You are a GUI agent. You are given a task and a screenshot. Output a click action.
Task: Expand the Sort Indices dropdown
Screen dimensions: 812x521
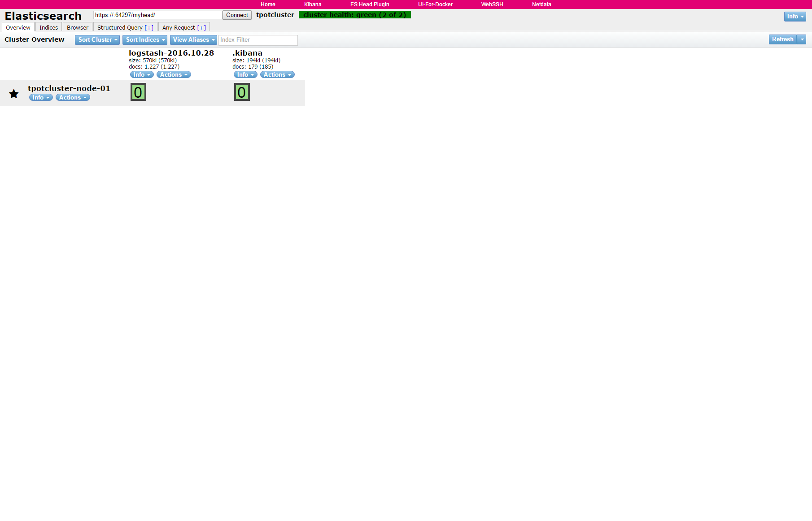point(145,40)
